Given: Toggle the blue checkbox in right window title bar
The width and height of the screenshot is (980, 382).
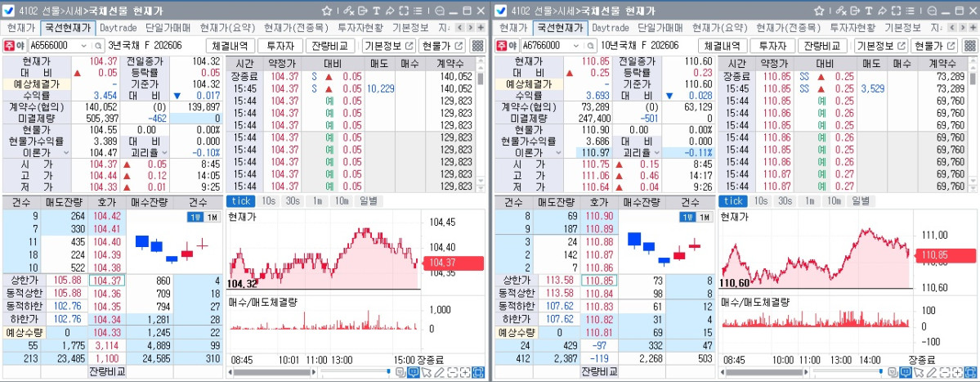Looking at the screenshot, I should pos(501,11).
